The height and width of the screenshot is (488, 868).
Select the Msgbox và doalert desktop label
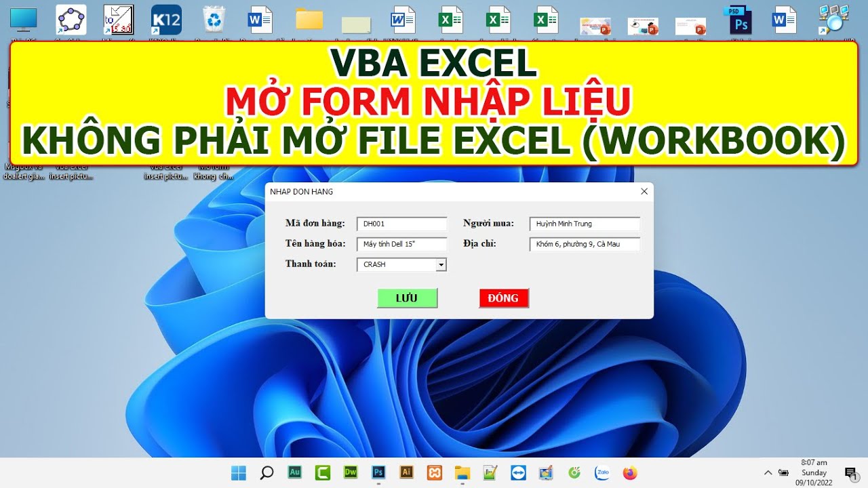pyautogui.click(x=22, y=171)
